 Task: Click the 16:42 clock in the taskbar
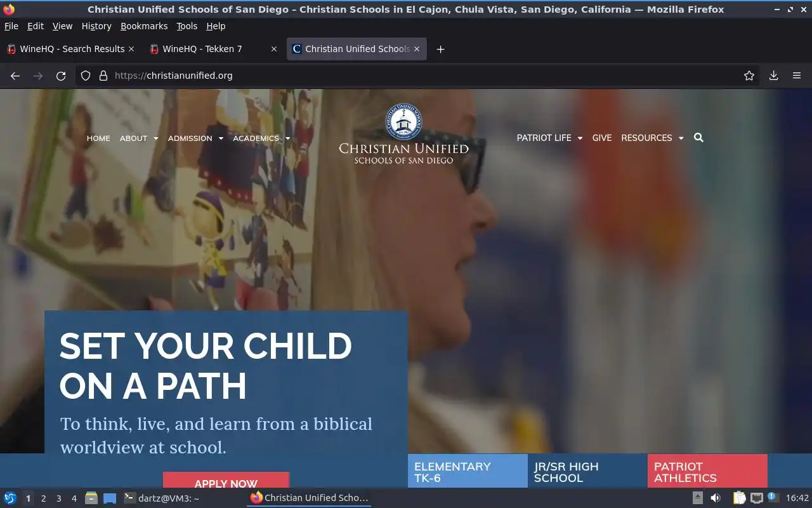(797, 498)
